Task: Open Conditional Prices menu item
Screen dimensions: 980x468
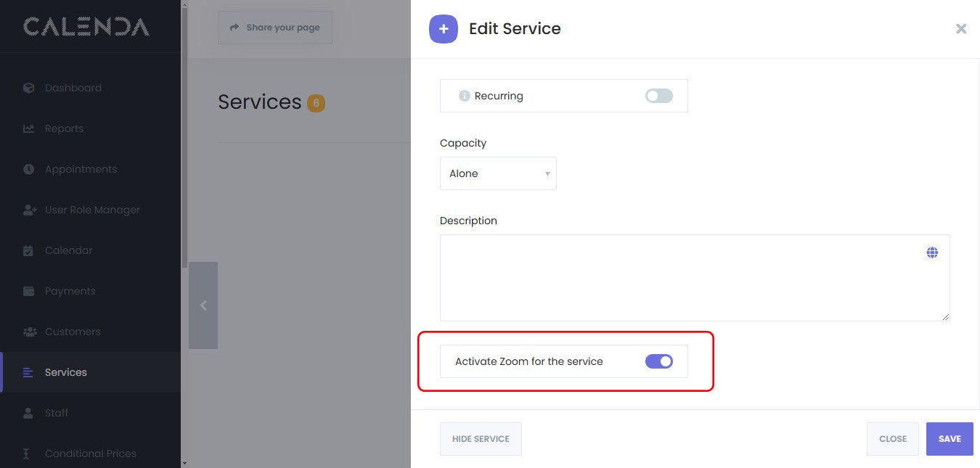Action: (90, 453)
